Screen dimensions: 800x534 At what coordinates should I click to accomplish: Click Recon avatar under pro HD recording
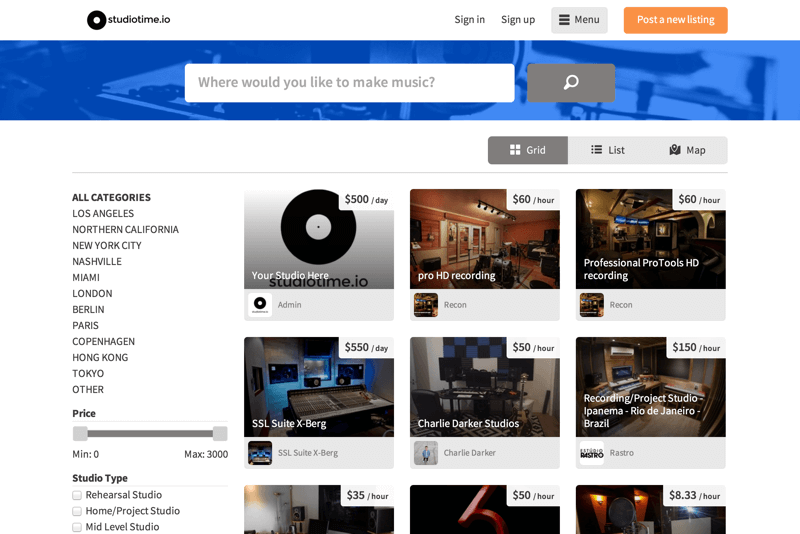pos(426,305)
